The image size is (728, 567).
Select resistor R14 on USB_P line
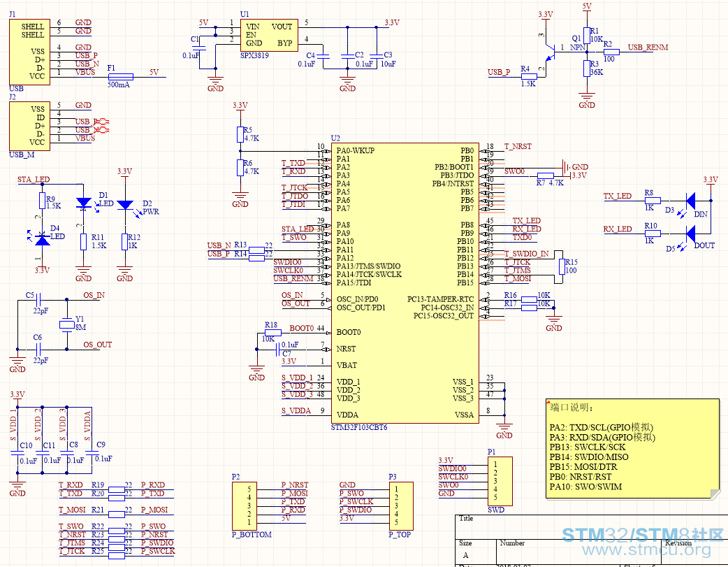click(256, 258)
